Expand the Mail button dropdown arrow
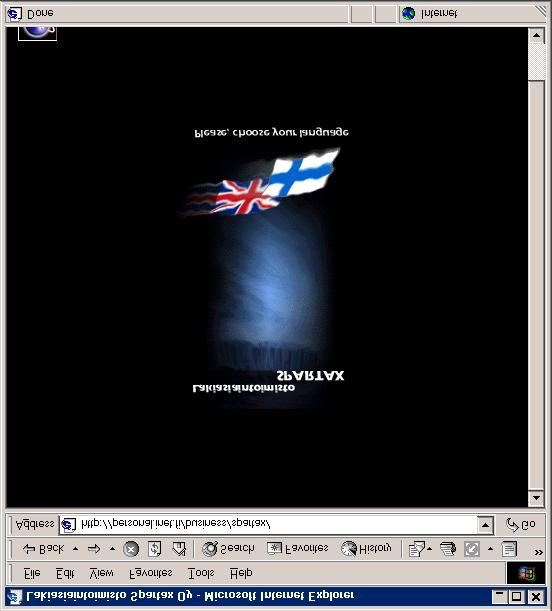 point(429,549)
